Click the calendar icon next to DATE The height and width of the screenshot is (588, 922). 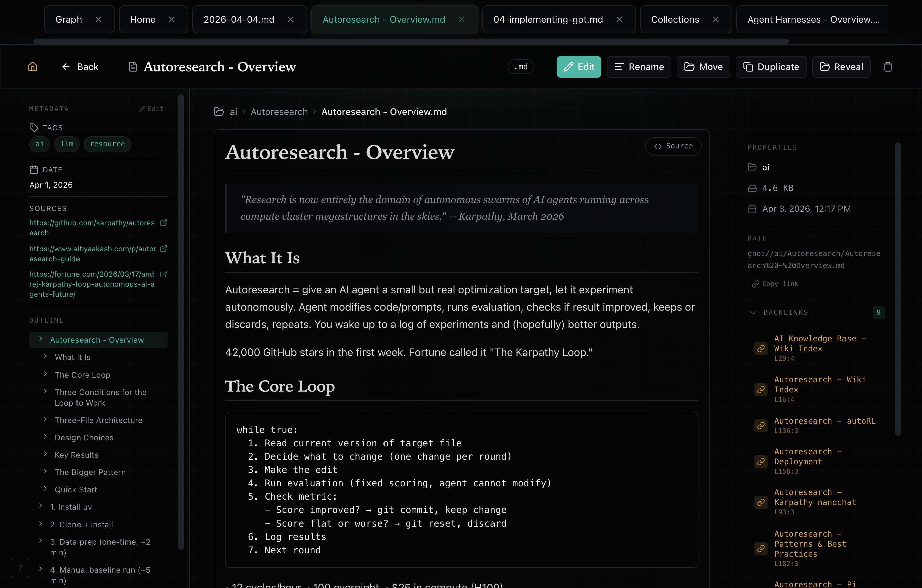(34, 170)
